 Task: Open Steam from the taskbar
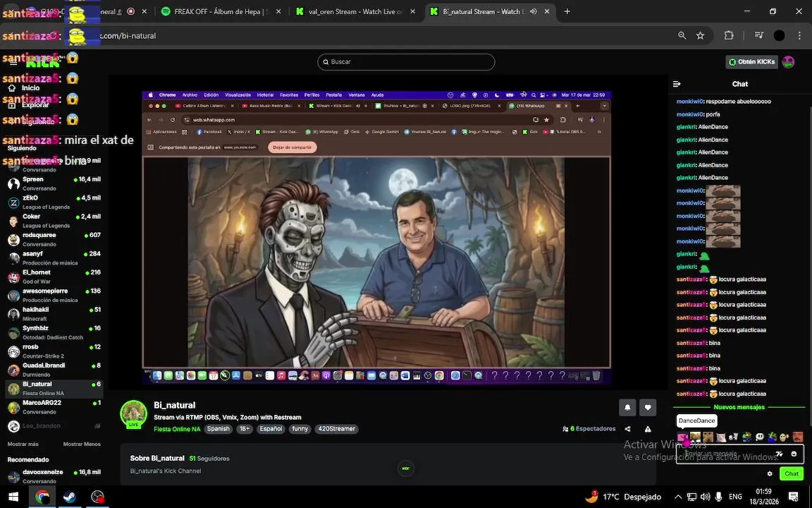[x=69, y=497]
